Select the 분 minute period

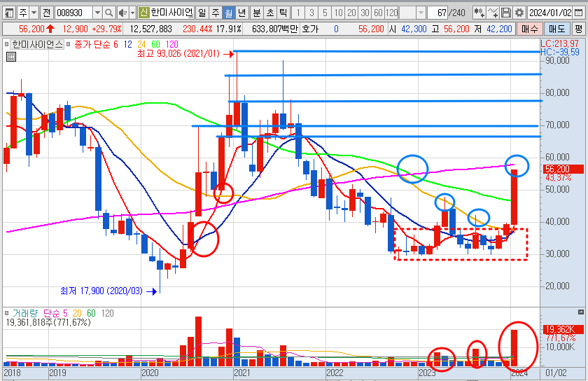pyautogui.click(x=257, y=13)
